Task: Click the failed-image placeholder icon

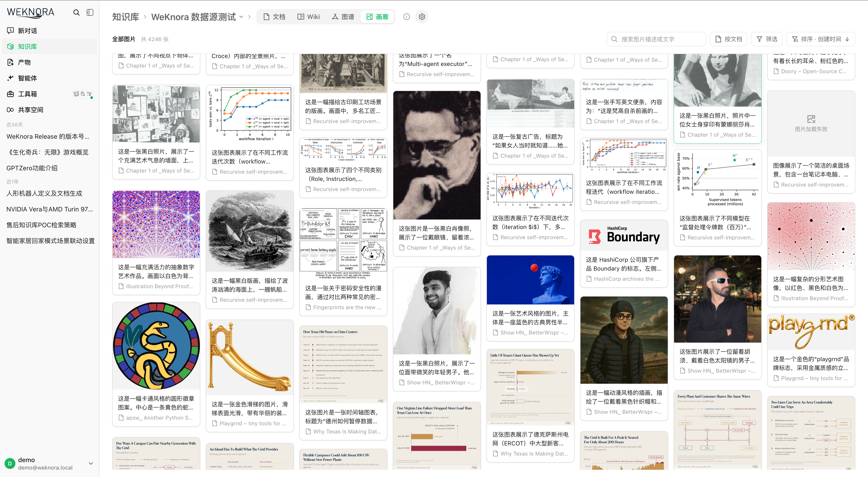Action: tap(811, 119)
